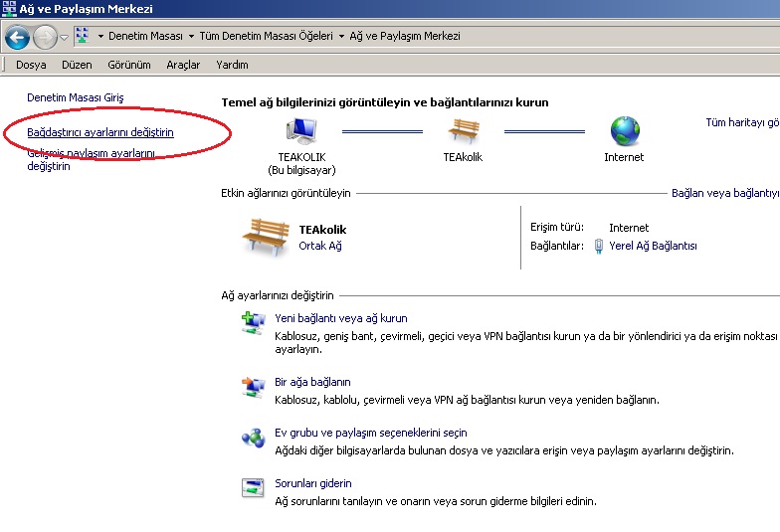780x532 pixels.
Task: Click the Erişim türü: label
Action: tap(557, 227)
